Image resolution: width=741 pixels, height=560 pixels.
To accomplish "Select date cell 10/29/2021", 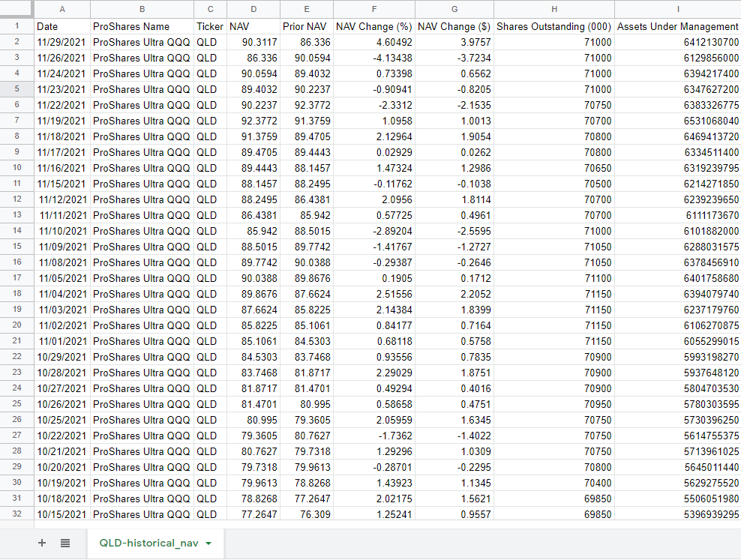I will click(x=62, y=357).
